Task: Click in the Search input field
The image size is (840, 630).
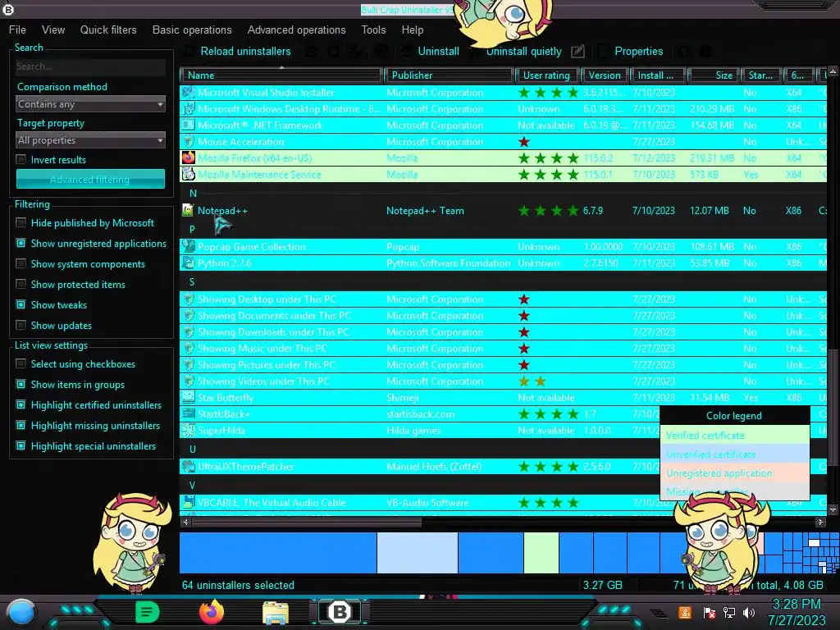Action: (90, 66)
